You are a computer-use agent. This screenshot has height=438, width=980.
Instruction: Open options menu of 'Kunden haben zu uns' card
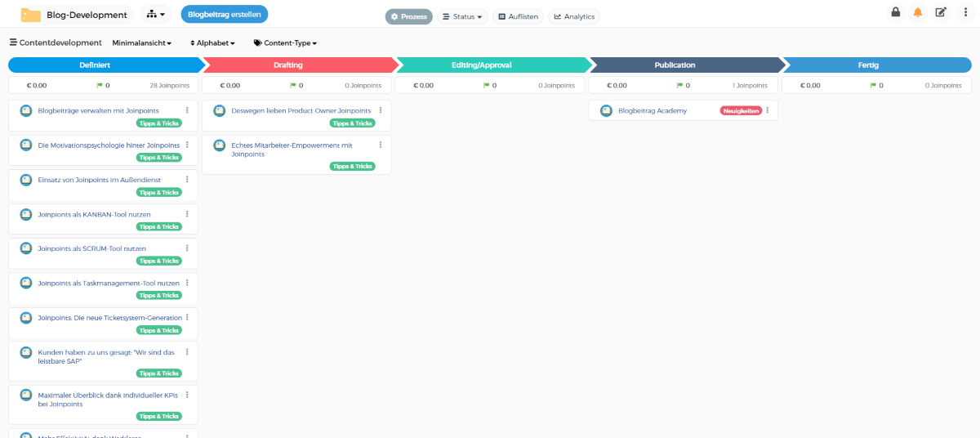pyautogui.click(x=187, y=352)
